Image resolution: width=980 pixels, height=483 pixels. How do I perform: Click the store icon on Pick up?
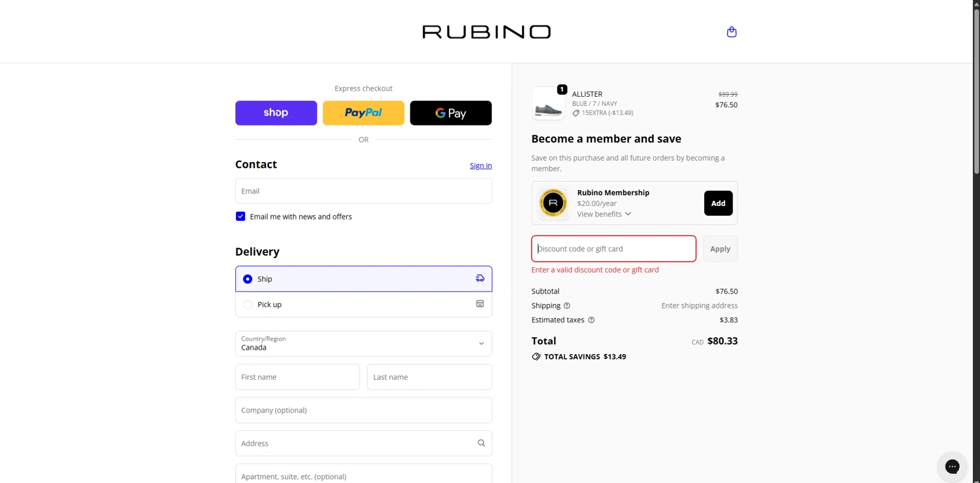(480, 304)
